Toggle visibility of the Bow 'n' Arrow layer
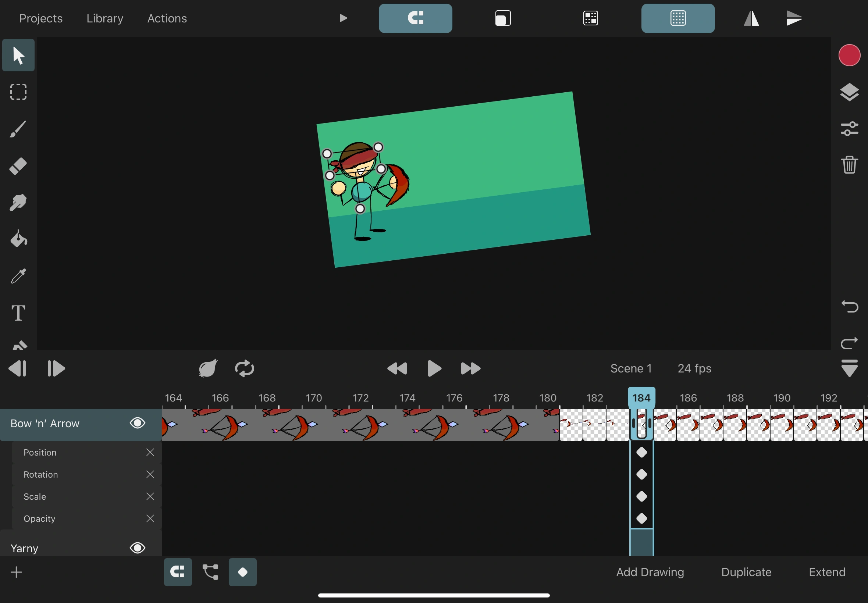This screenshot has width=868, height=603. [x=137, y=423]
